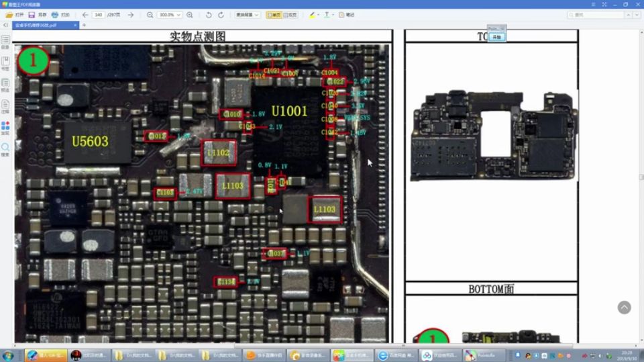The image size is (644, 362).
Task: Zoom in with the plus magnifier
Action: click(x=190, y=15)
